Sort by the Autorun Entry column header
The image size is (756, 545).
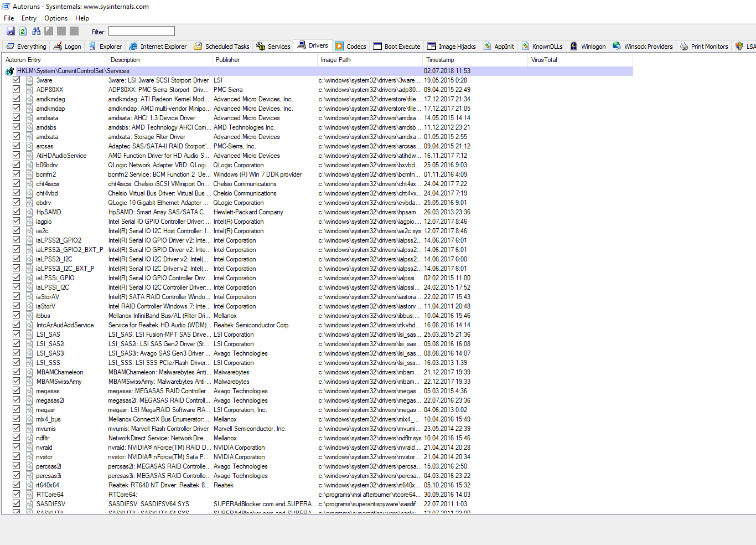click(54, 60)
